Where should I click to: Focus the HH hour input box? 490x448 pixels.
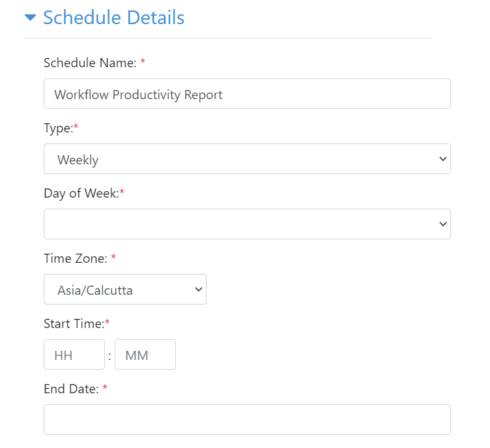pos(74,355)
